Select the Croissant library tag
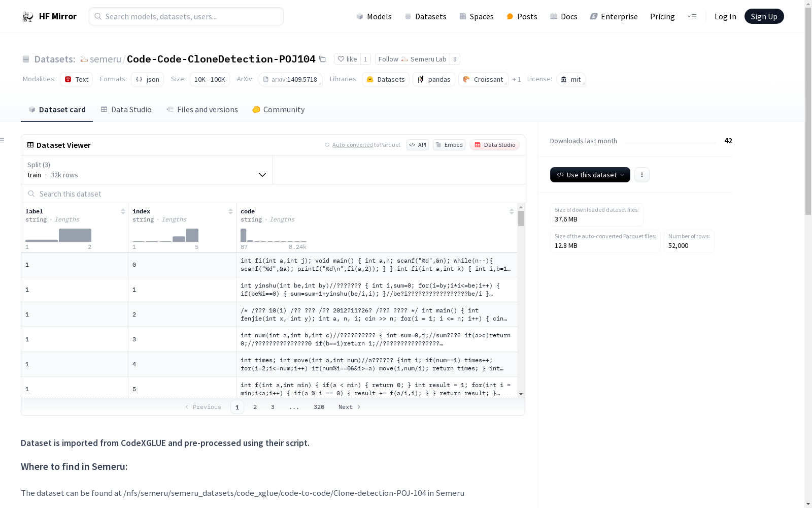Viewport: 812px width, 508px height. (x=483, y=79)
